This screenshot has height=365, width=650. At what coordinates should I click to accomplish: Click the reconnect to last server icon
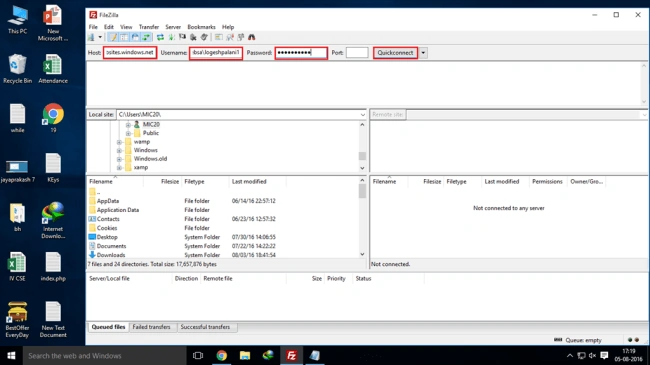click(204, 37)
